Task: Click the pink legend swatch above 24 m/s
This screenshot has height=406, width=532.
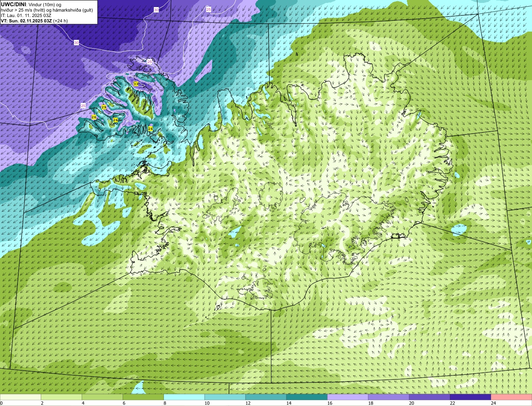Action: click(x=512, y=397)
